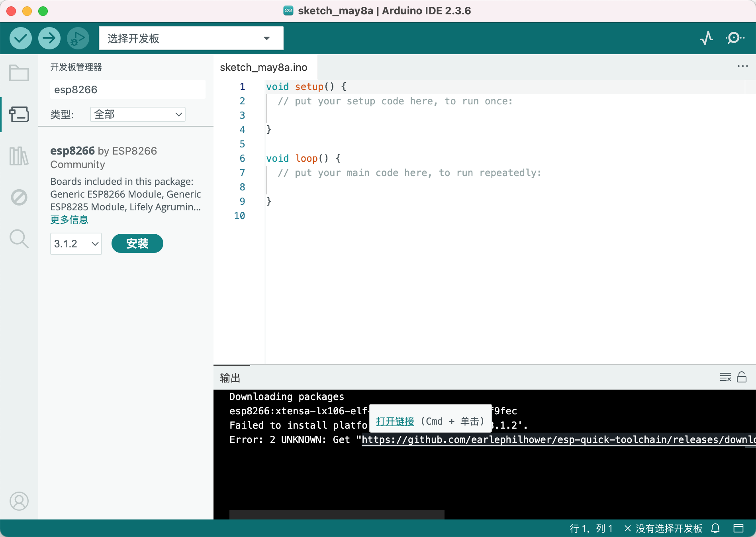
Task: Click the Upload arrow button
Action: pos(49,38)
